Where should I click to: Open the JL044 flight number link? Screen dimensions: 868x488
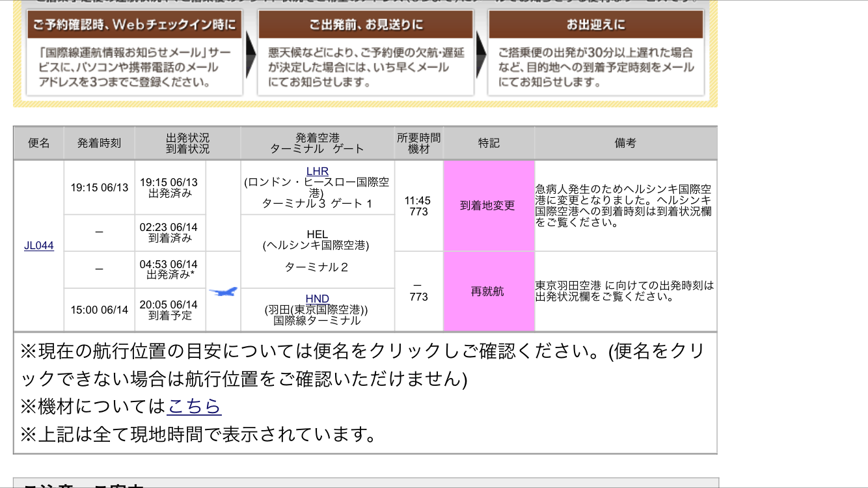[39, 246]
